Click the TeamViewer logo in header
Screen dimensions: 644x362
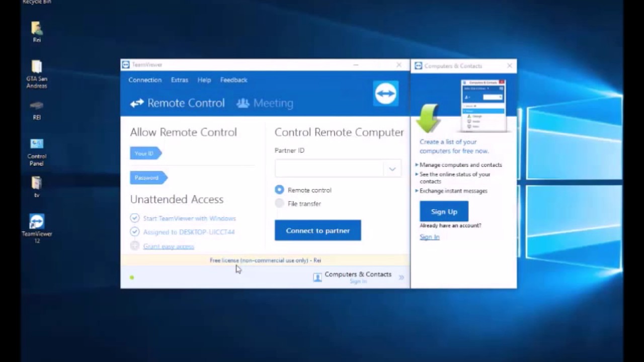pyautogui.click(x=386, y=94)
